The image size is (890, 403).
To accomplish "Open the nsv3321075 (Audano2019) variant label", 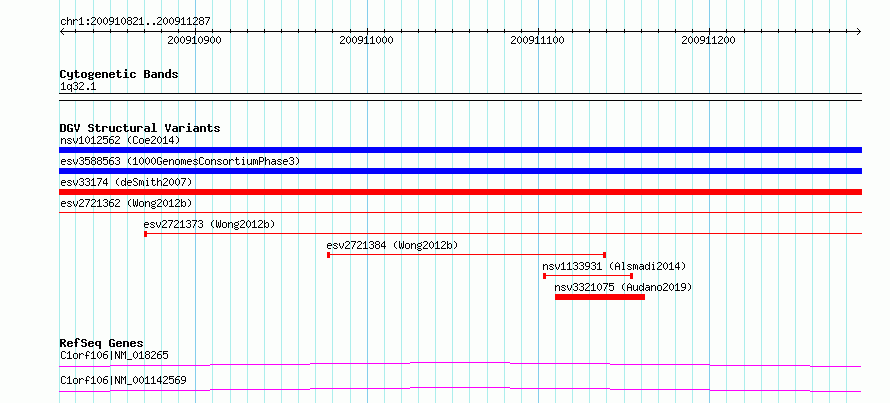I will click(x=623, y=287).
